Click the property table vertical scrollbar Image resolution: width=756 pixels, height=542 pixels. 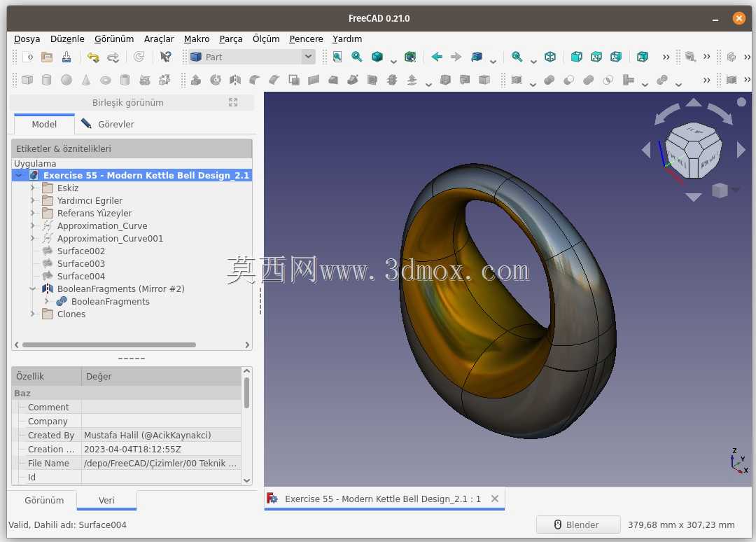pyautogui.click(x=247, y=392)
